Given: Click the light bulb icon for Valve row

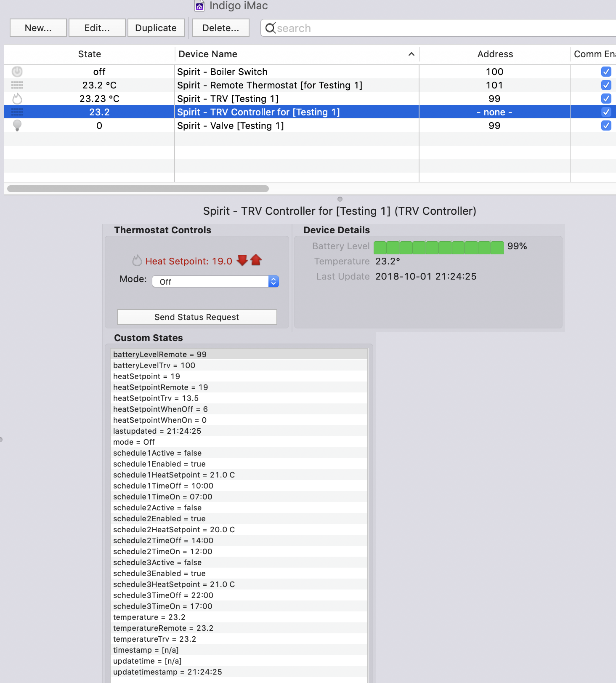Looking at the screenshot, I should tap(17, 125).
